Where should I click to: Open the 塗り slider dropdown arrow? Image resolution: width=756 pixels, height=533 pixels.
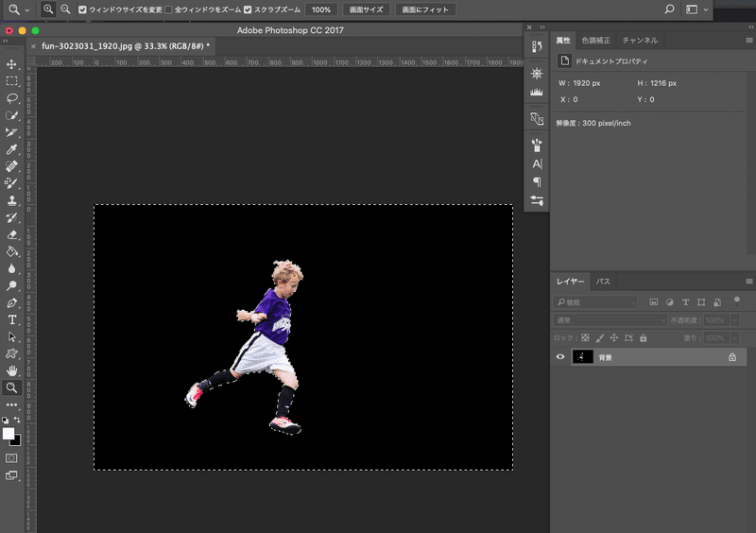point(735,338)
